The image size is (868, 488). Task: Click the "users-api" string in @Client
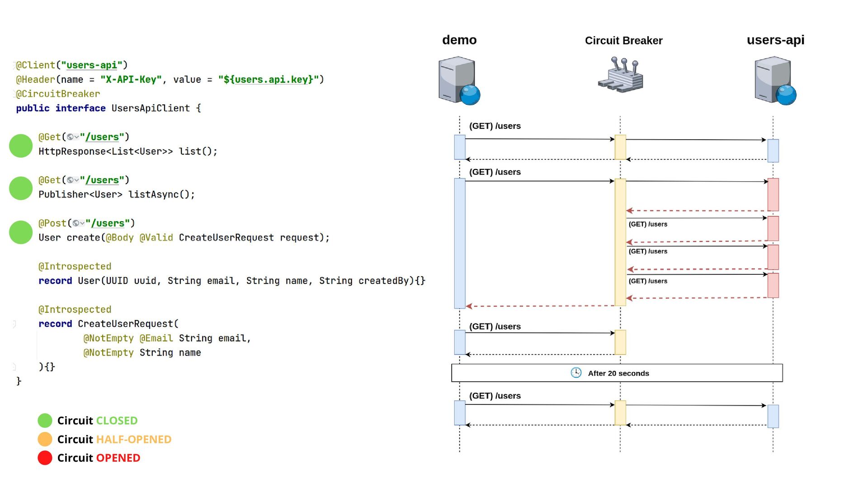click(x=92, y=65)
